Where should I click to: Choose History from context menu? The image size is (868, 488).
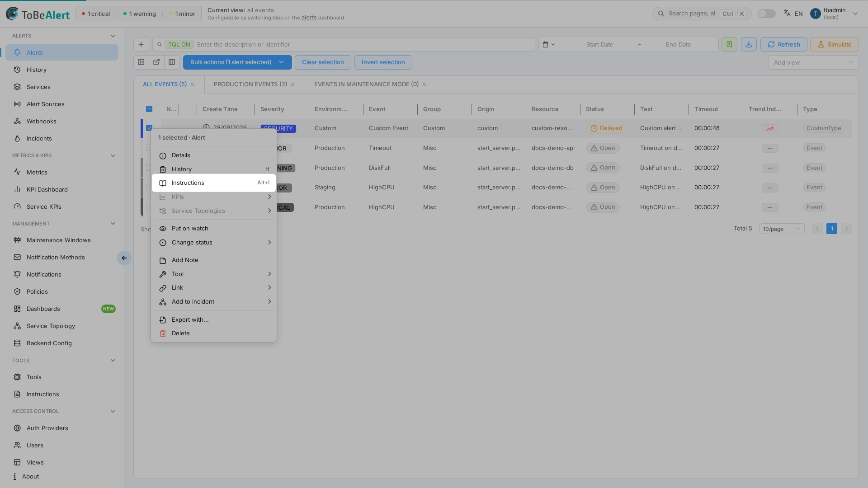[x=214, y=169]
